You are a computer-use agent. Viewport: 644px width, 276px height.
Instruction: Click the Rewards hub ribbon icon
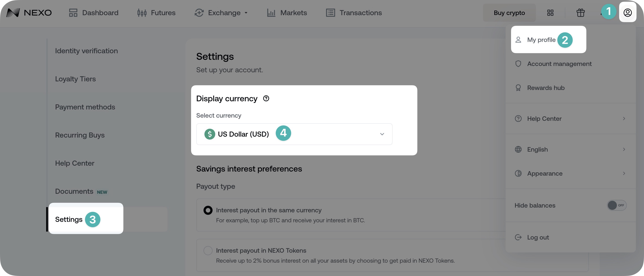coord(518,88)
